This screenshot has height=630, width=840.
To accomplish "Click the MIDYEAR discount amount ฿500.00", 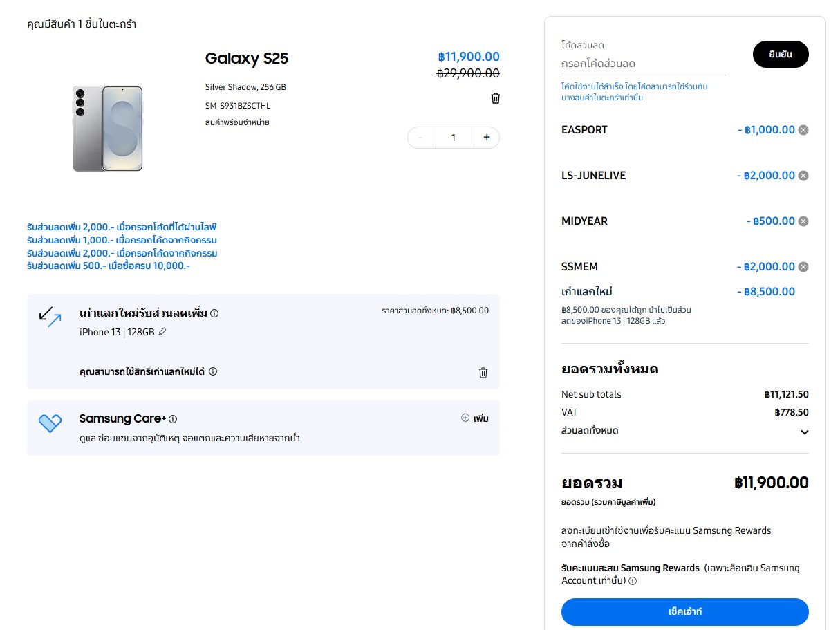I will click(771, 221).
